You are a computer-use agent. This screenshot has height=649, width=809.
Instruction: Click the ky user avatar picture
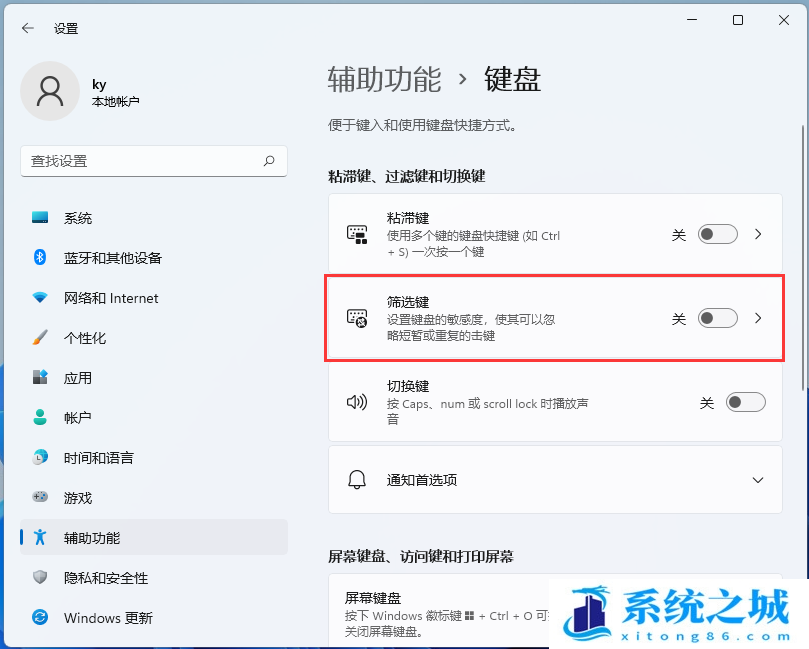pos(50,91)
